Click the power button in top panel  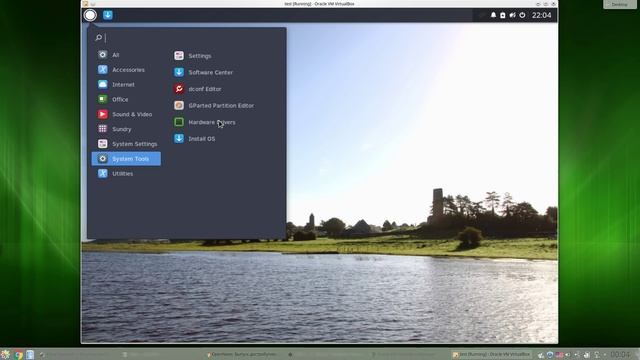point(522,15)
